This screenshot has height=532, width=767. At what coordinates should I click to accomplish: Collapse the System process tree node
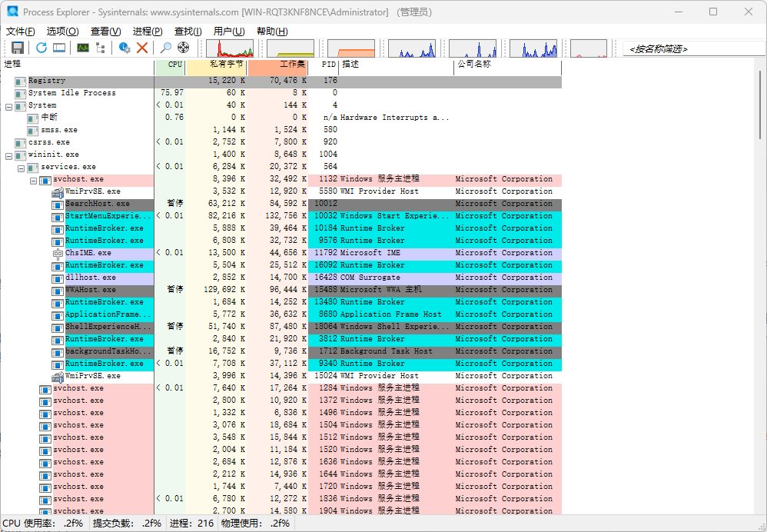point(9,105)
